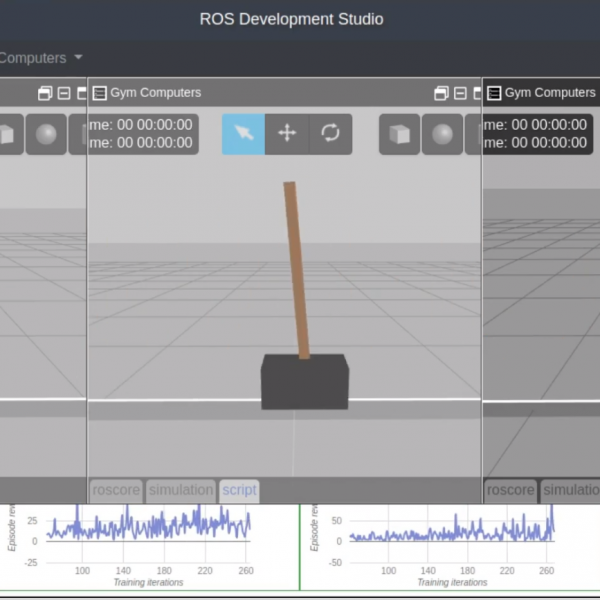Activate the arrow selection mode tool
Screen dimensions: 600x600
click(x=243, y=134)
